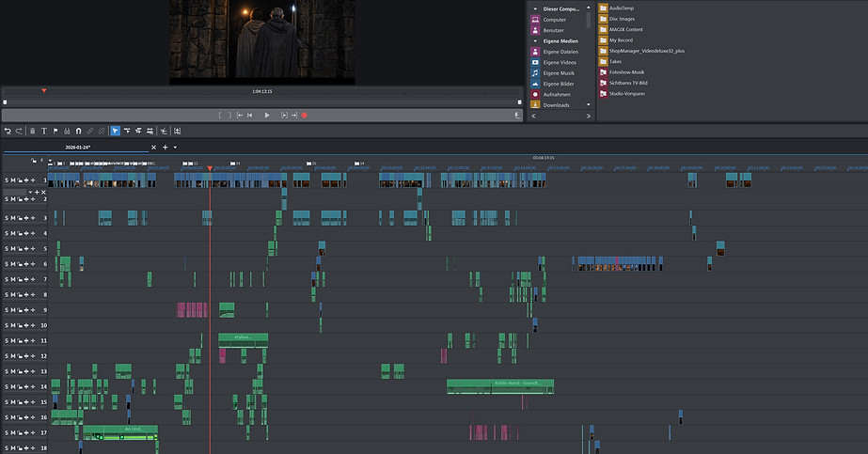Open the title editor T icon
The width and height of the screenshot is (868, 454).
coord(44,131)
